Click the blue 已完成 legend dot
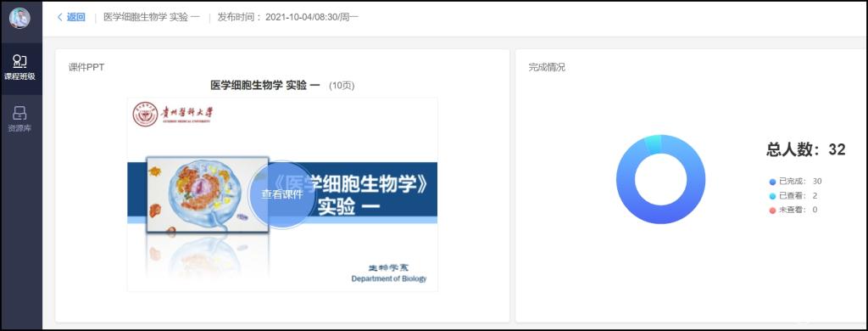 772,182
